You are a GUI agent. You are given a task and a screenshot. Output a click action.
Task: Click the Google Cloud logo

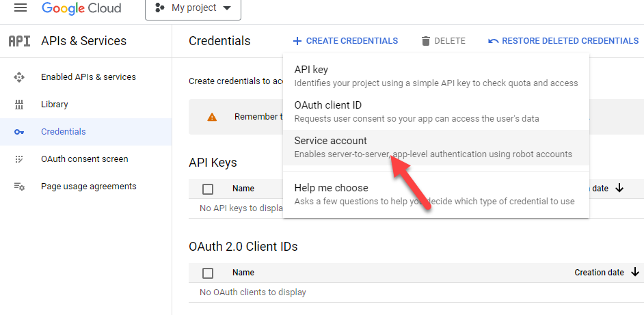[81, 8]
